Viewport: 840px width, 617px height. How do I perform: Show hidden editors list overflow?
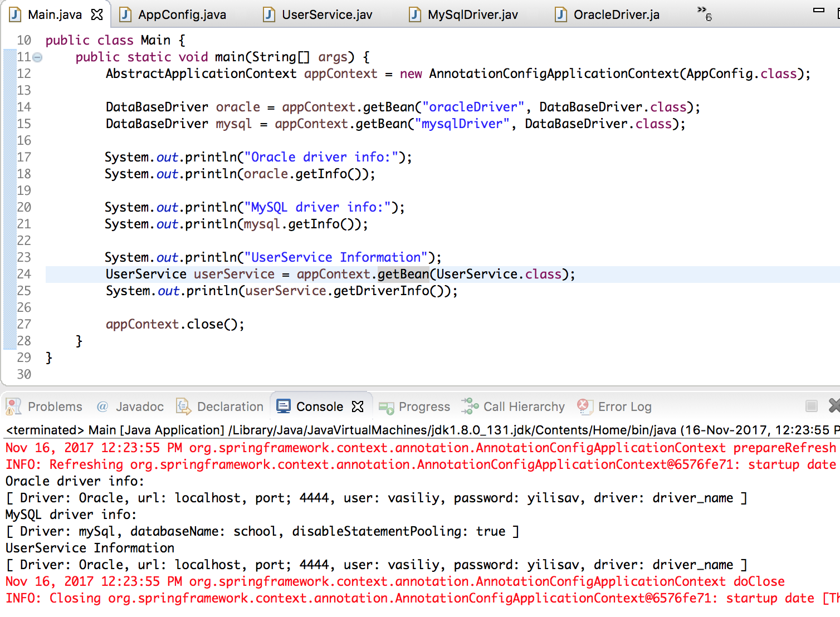[705, 13]
